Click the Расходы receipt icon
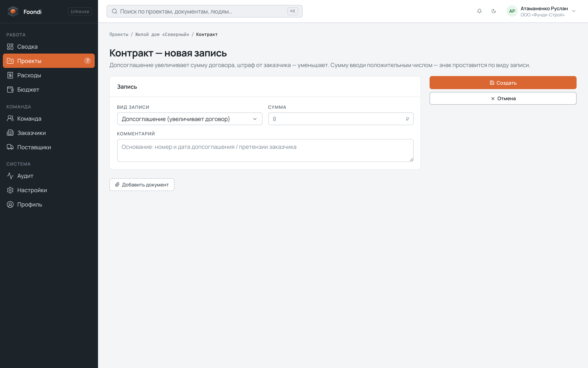Screen dimensions: 588x368 point(10,75)
